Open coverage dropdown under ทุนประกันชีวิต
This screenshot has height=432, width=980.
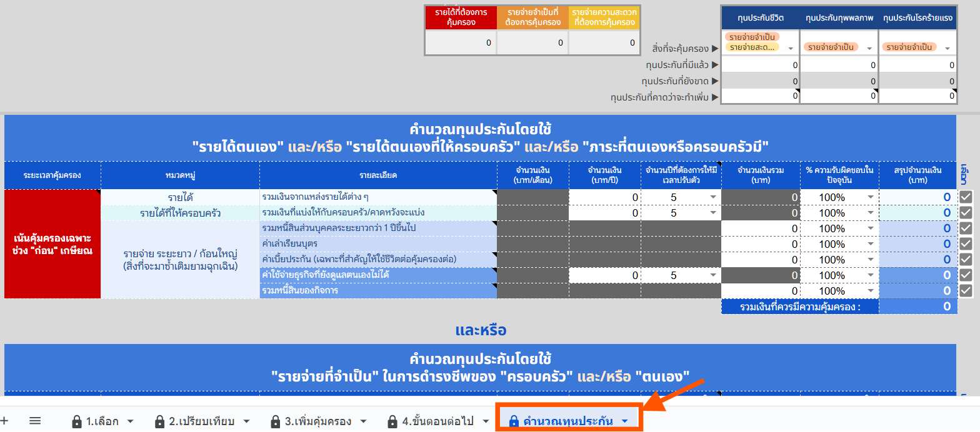tap(791, 48)
